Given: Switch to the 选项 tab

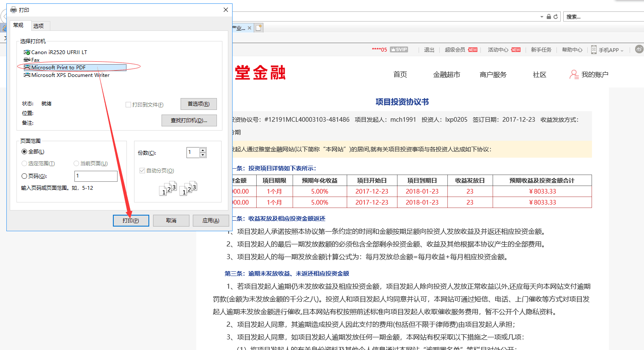Looking at the screenshot, I should pos(38,26).
